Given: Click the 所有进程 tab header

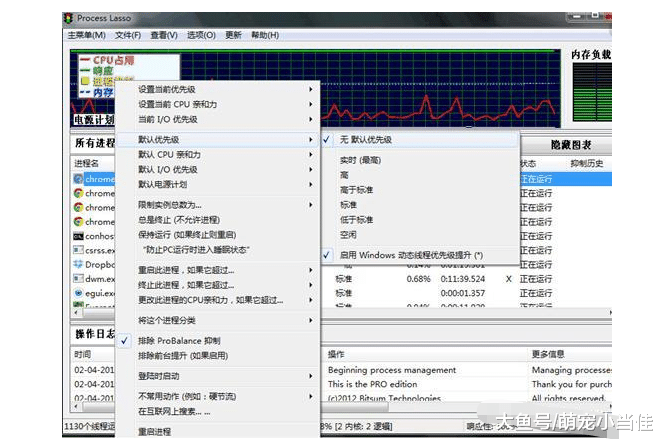Looking at the screenshot, I should 94,143.
